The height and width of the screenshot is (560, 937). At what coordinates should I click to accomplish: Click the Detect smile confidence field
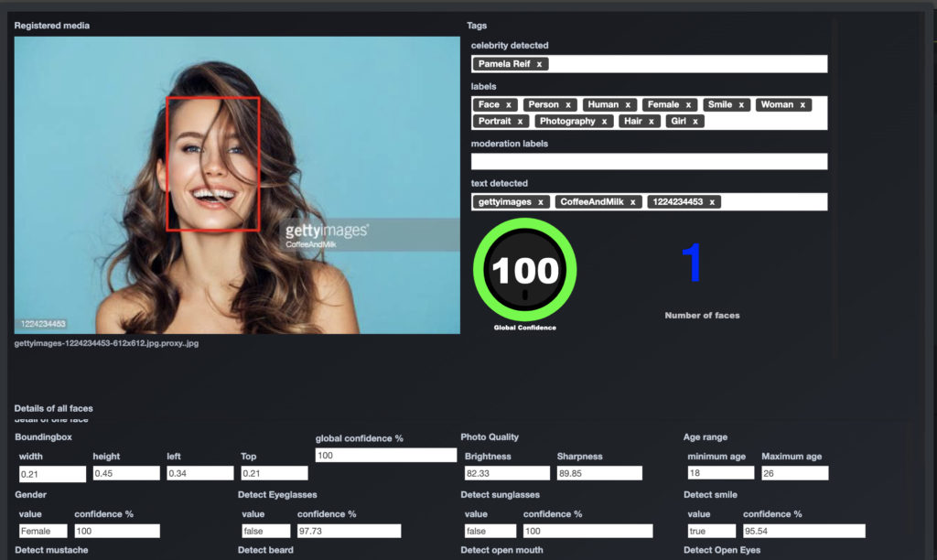(x=803, y=531)
